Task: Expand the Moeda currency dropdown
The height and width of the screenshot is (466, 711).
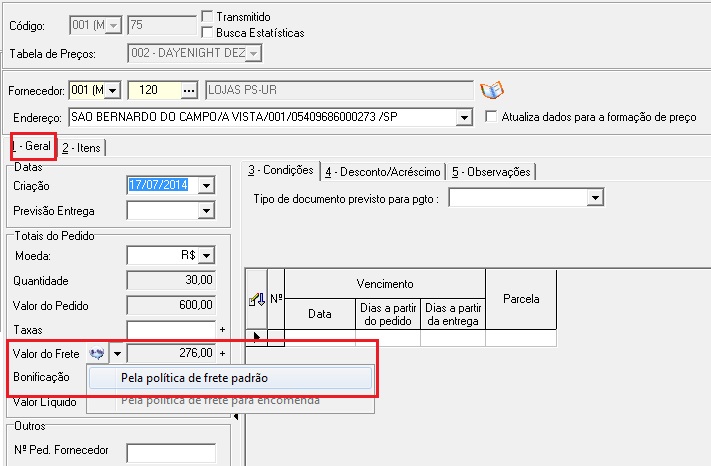Action: (x=206, y=255)
